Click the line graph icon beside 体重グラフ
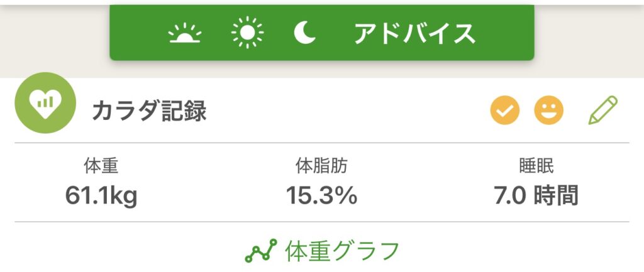644x272 pixels. (260, 251)
